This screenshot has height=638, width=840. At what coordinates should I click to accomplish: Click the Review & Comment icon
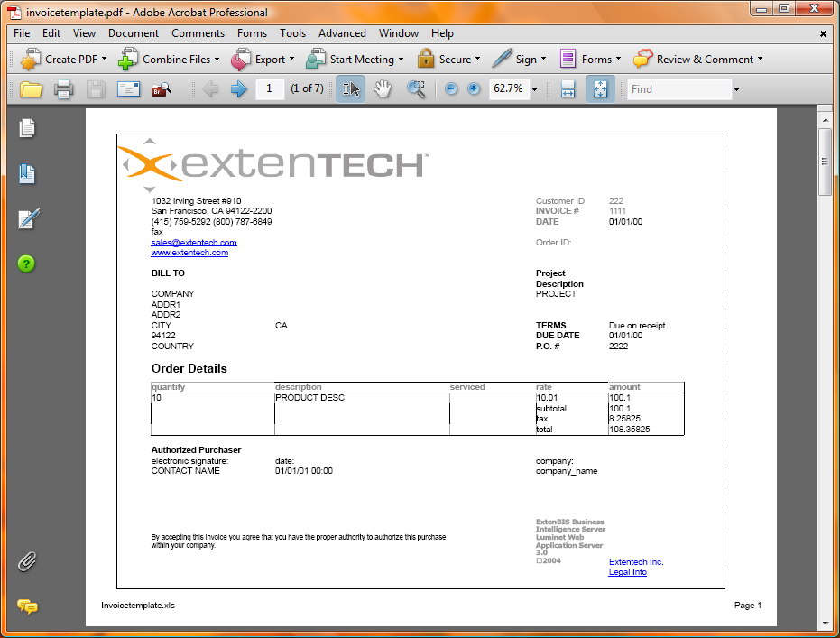tap(642, 59)
